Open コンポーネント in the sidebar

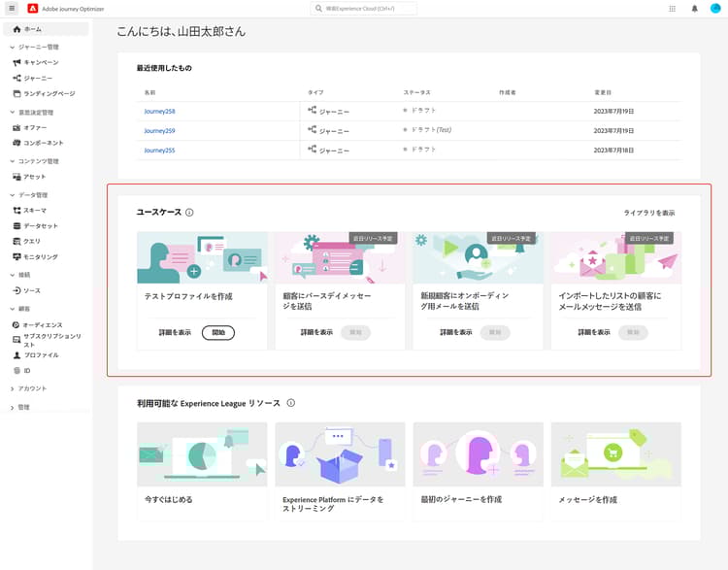click(x=38, y=143)
